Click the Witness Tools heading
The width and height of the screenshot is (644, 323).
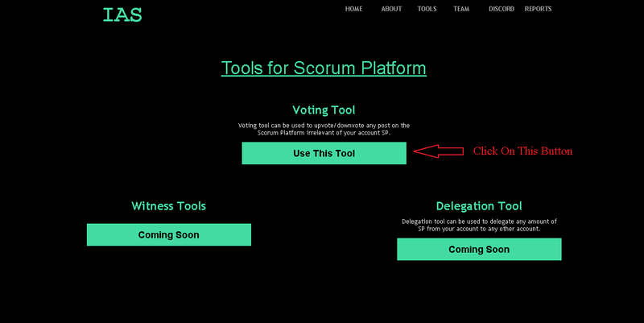(x=169, y=206)
